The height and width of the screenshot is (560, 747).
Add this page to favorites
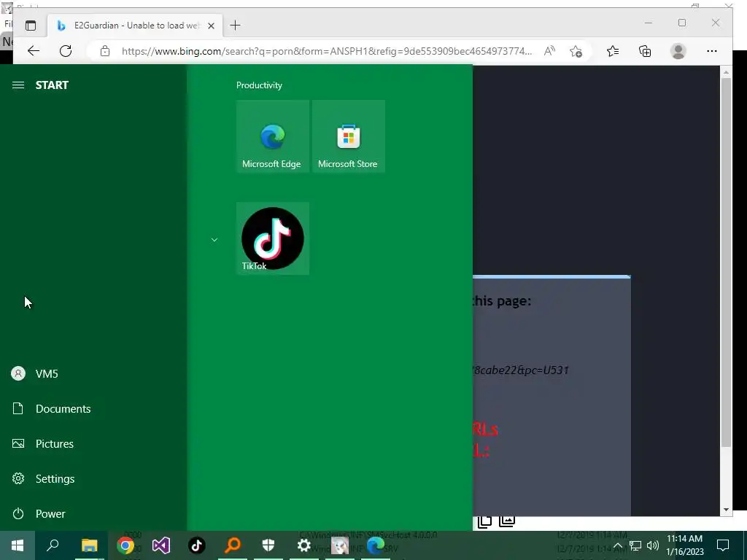576,51
